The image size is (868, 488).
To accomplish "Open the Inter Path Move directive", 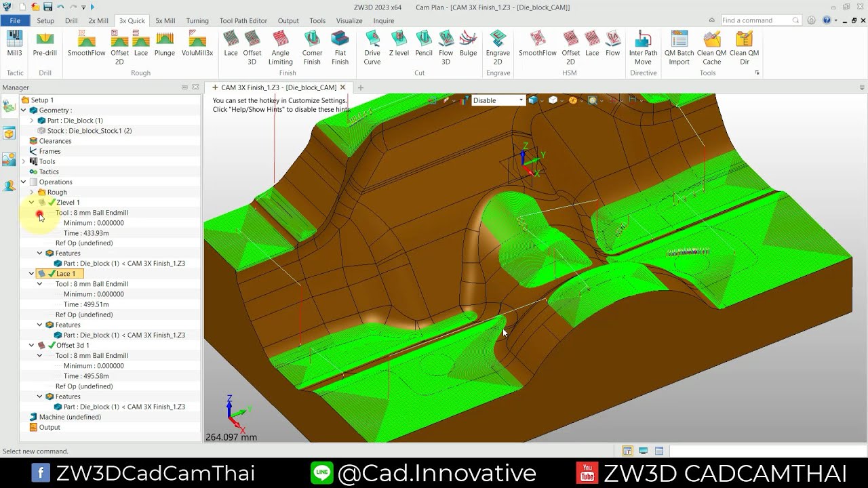I will [x=643, y=47].
